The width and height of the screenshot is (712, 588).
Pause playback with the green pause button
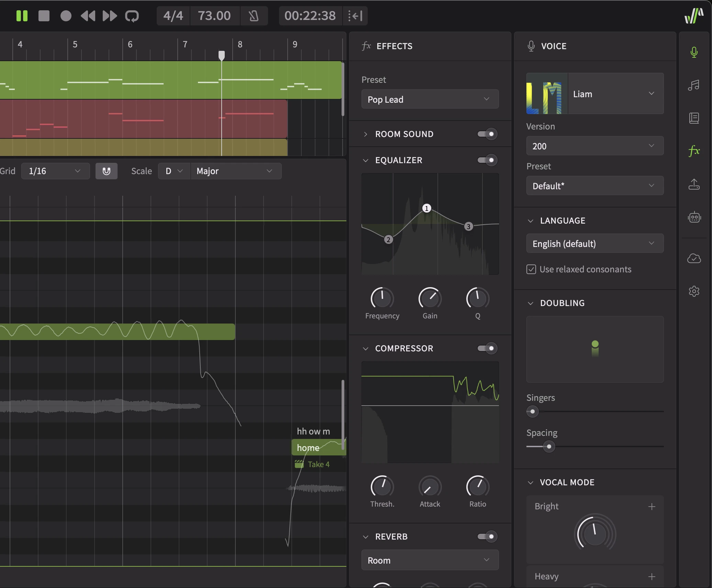tap(22, 16)
